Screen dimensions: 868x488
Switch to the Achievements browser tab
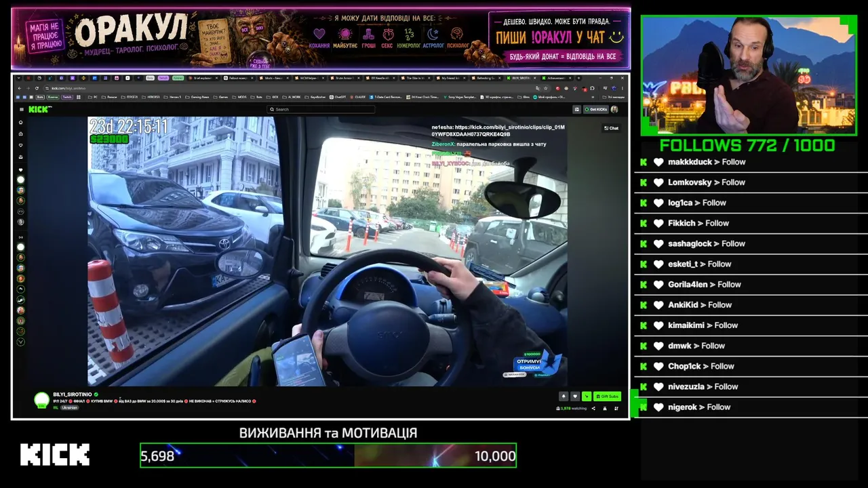click(x=557, y=78)
